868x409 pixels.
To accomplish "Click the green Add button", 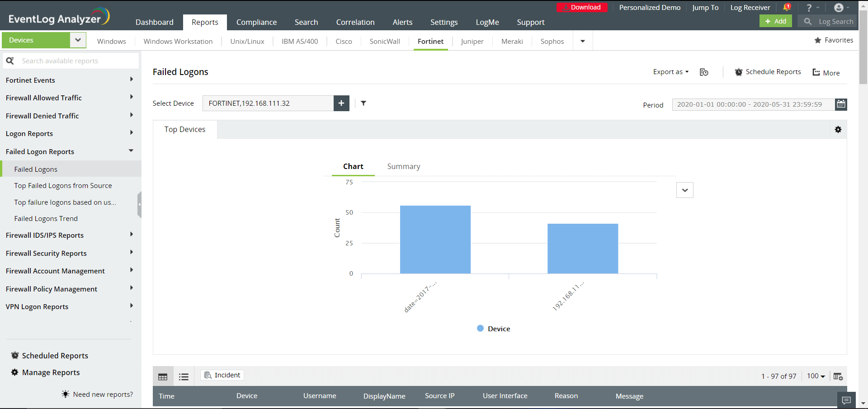I will [776, 21].
